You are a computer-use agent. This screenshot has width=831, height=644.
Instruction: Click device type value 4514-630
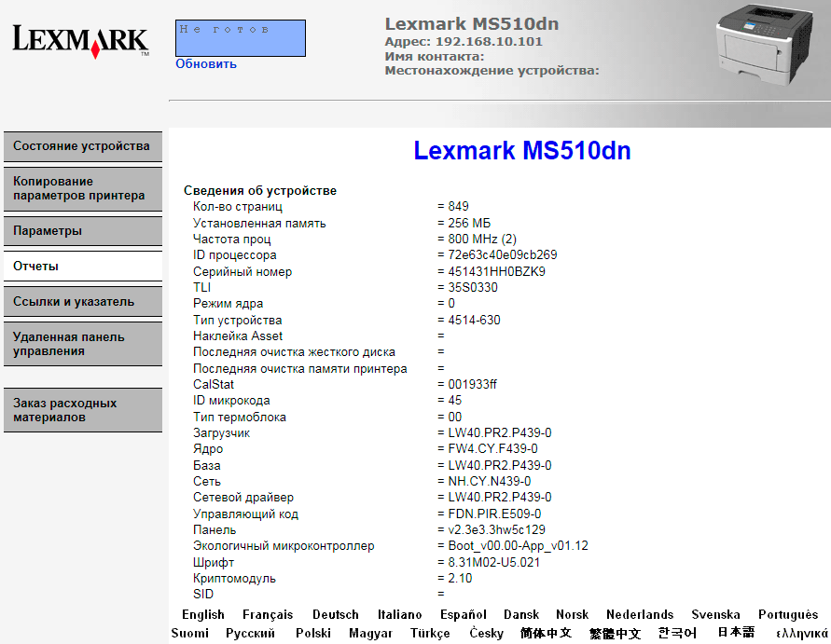474,321
